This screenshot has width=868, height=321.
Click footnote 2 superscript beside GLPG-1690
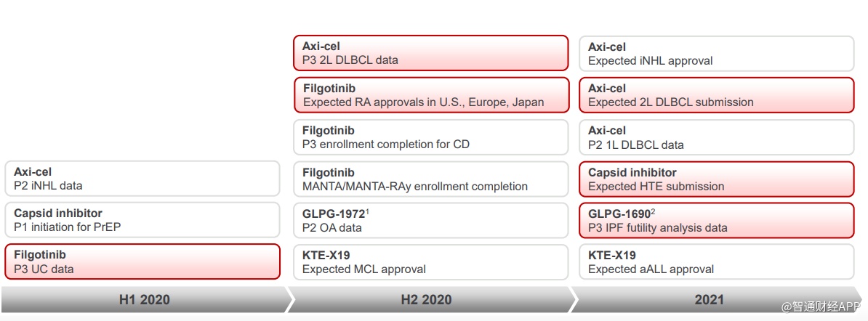coord(654,211)
